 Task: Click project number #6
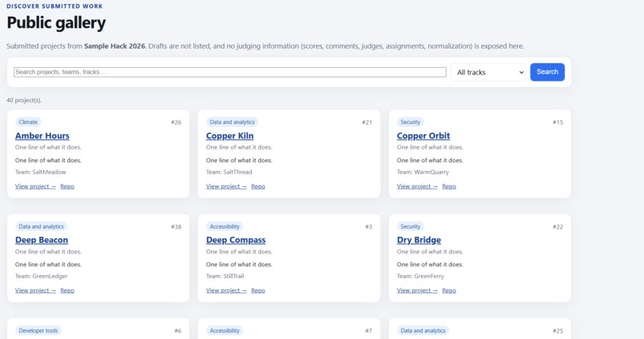177,331
